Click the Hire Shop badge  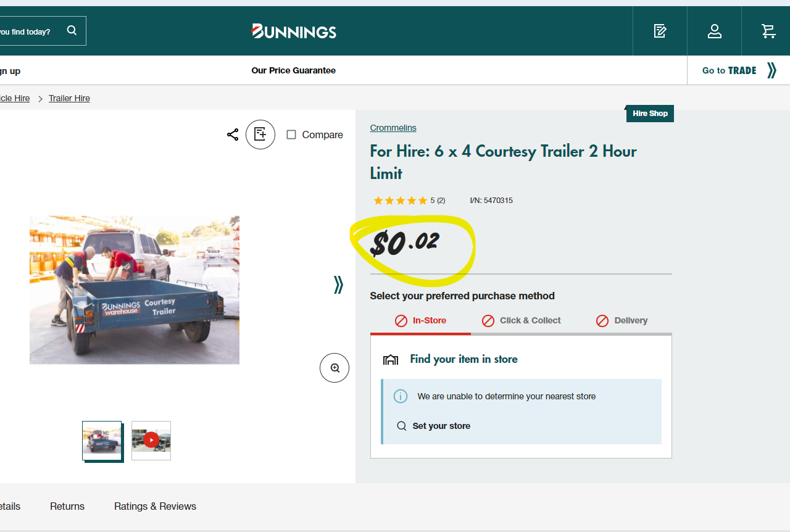pos(650,114)
